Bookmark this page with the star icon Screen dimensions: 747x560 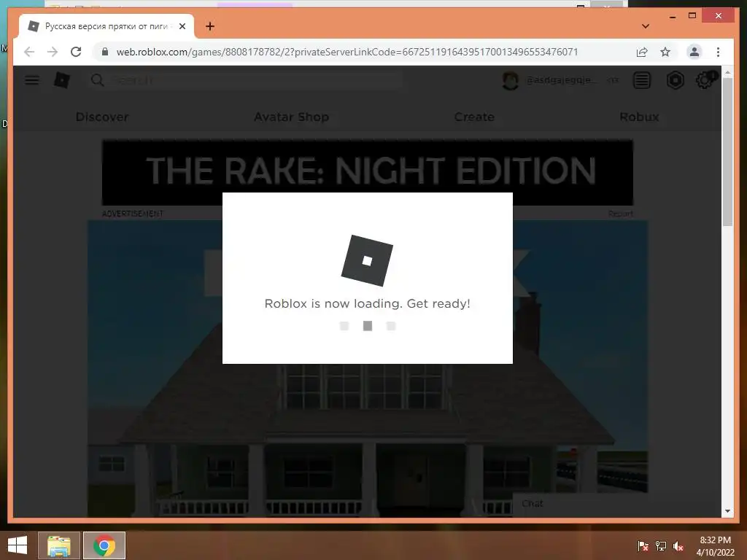[665, 52]
